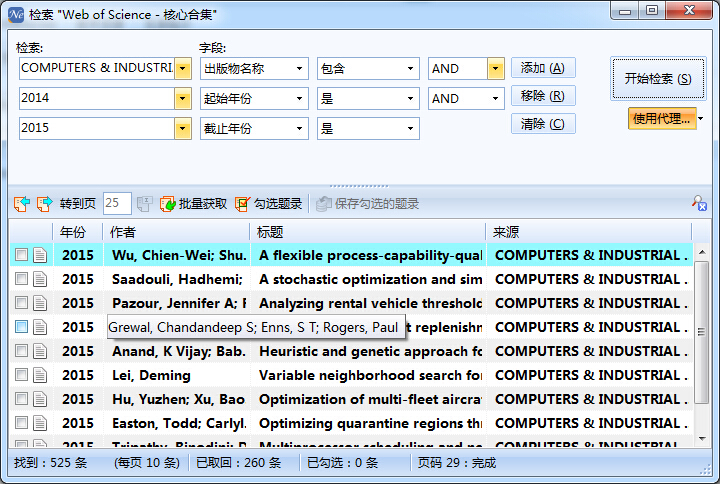Open history dropdown of COMPUTERS & INDUSTRI search box
Viewport: 720px width, 484px height.
click(x=183, y=68)
